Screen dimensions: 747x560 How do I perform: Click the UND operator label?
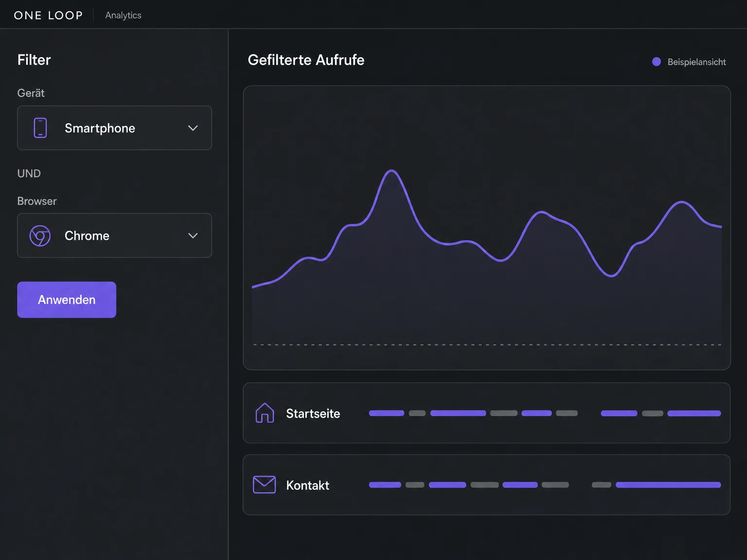(x=29, y=174)
